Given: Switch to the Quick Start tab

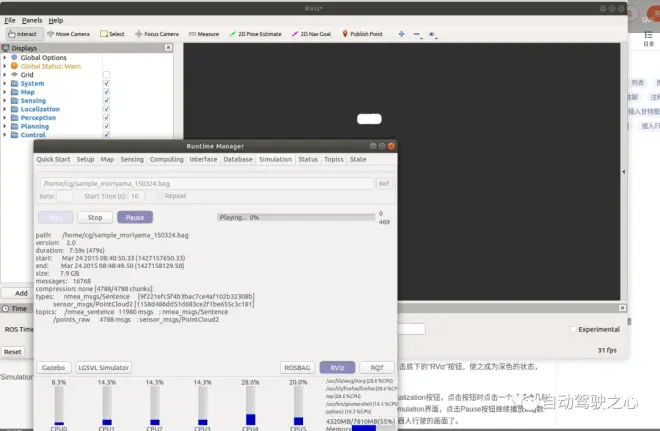Looking at the screenshot, I should (x=53, y=160).
